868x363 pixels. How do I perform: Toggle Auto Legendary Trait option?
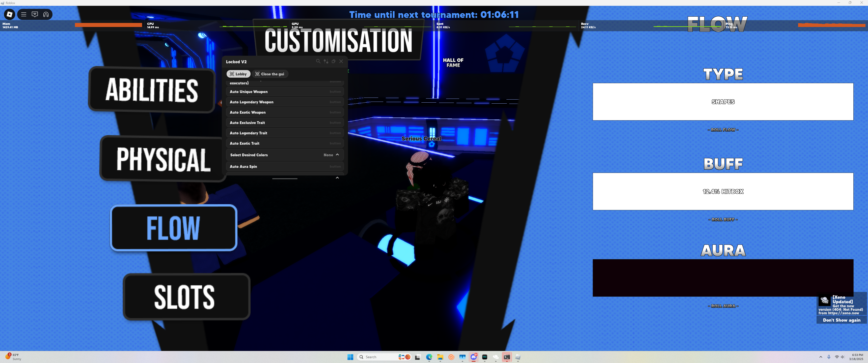[285, 133]
